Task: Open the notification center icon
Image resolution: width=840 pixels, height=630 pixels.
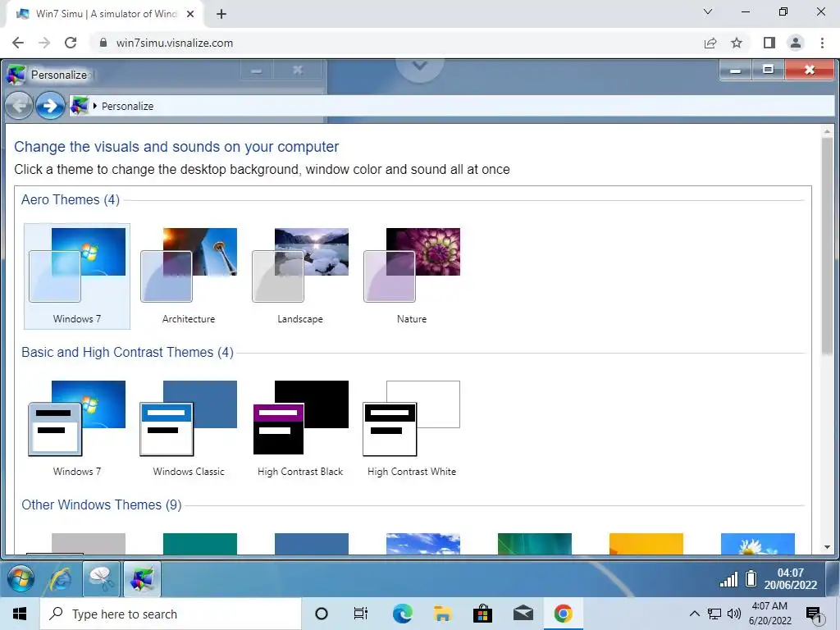Action: pyautogui.click(x=814, y=614)
